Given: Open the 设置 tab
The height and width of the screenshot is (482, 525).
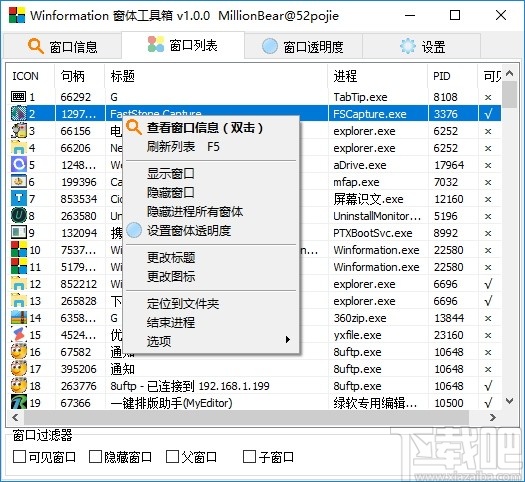Looking at the screenshot, I should click(x=422, y=46).
